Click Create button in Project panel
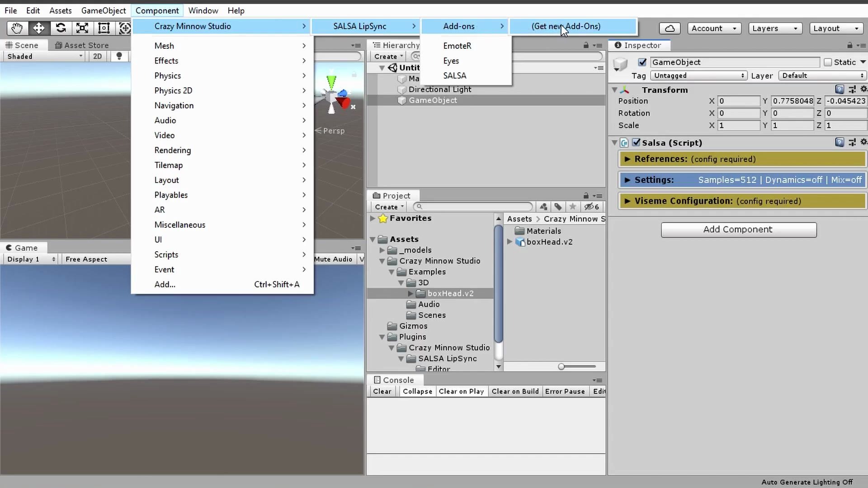The image size is (868, 488). 389,207
